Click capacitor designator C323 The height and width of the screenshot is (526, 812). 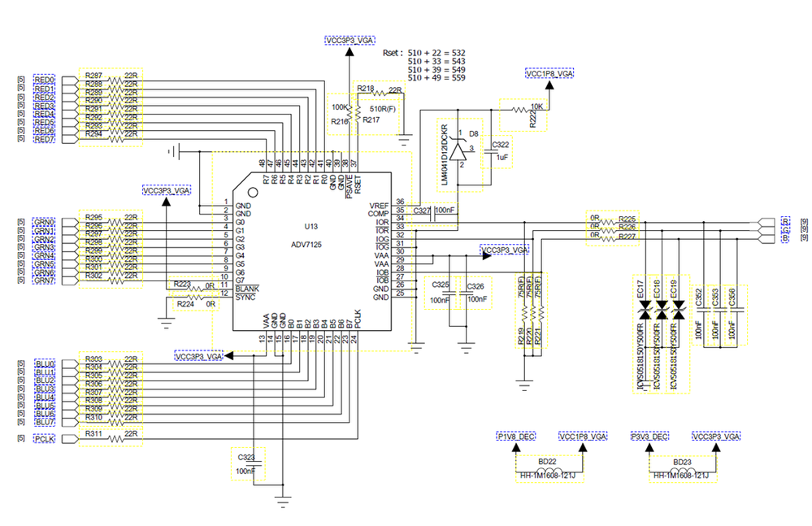(x=246, y=457)
